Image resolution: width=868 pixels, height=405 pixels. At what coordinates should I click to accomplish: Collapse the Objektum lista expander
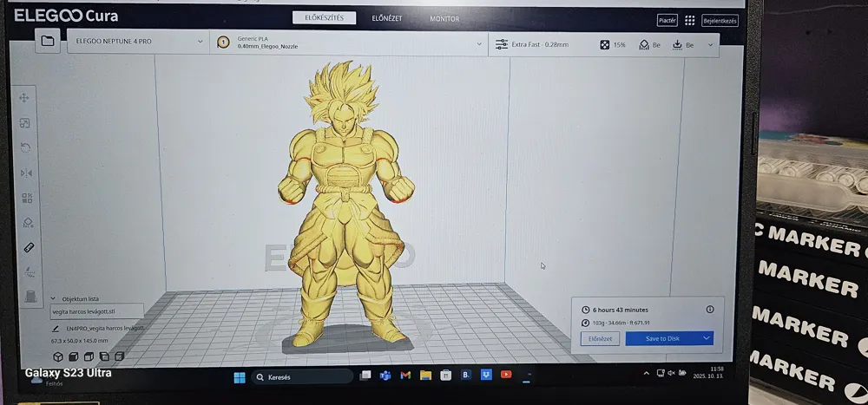pos(53,299)
